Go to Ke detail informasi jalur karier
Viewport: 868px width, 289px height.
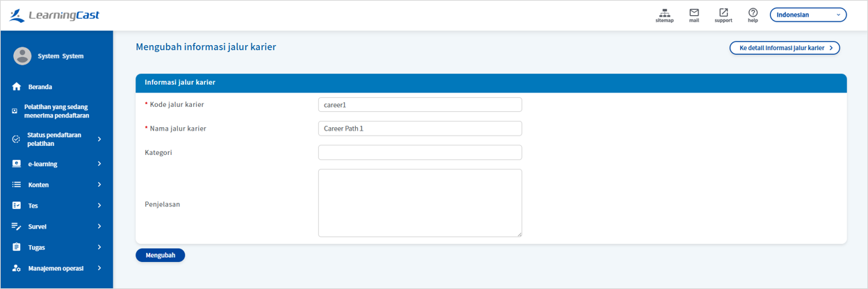(784, 48)
